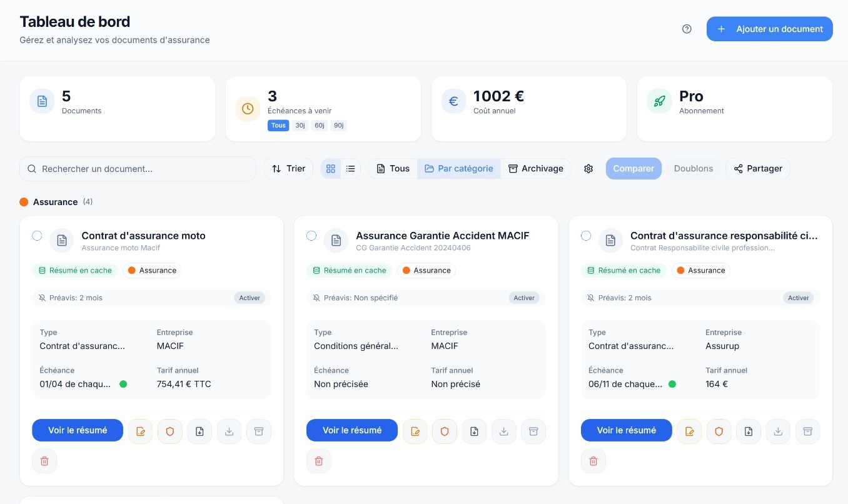Open the settings gear beside Archivage
Viewport: 848px width, 504px height.
[588, 169]
